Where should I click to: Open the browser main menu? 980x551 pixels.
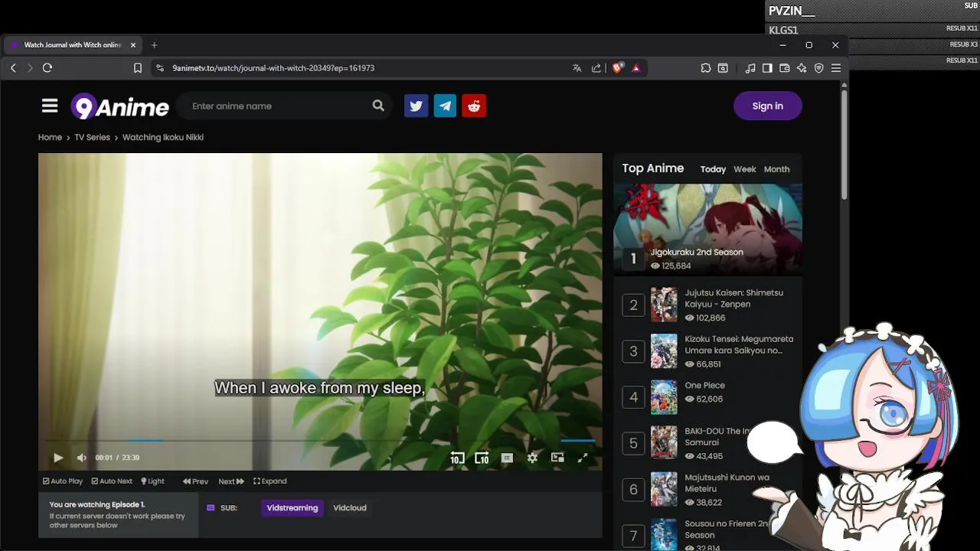click(x=836, y=68)
